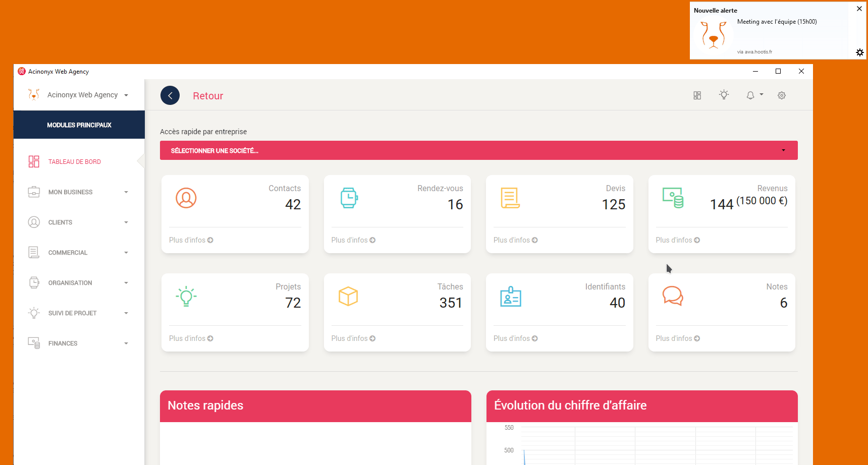Click the Devis document icon
The image size is (868, 465).
pyautogui.click(x=510, y=198)
